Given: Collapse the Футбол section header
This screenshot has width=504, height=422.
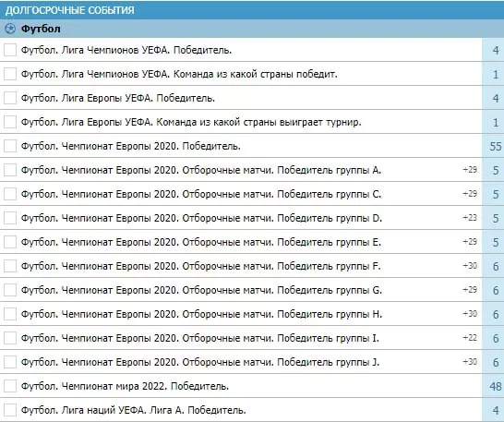Looking at the screenshot, I should click(x=252, y=29).
